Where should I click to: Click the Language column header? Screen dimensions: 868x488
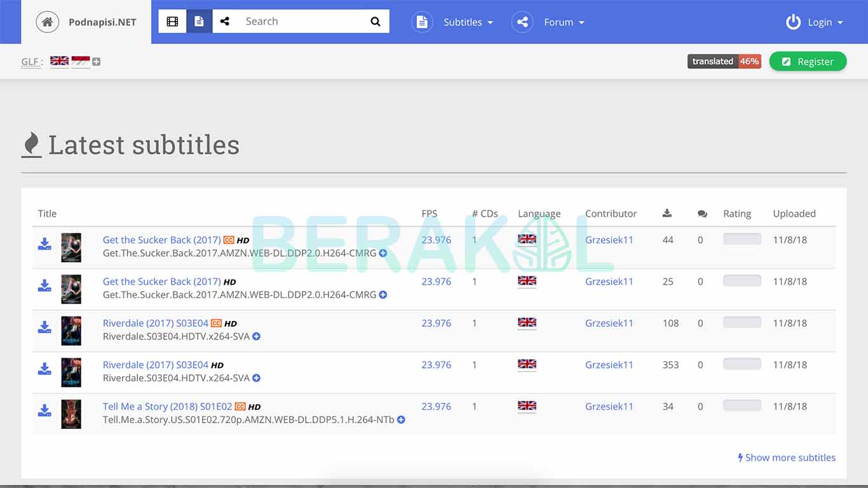[x=539, y=213]
